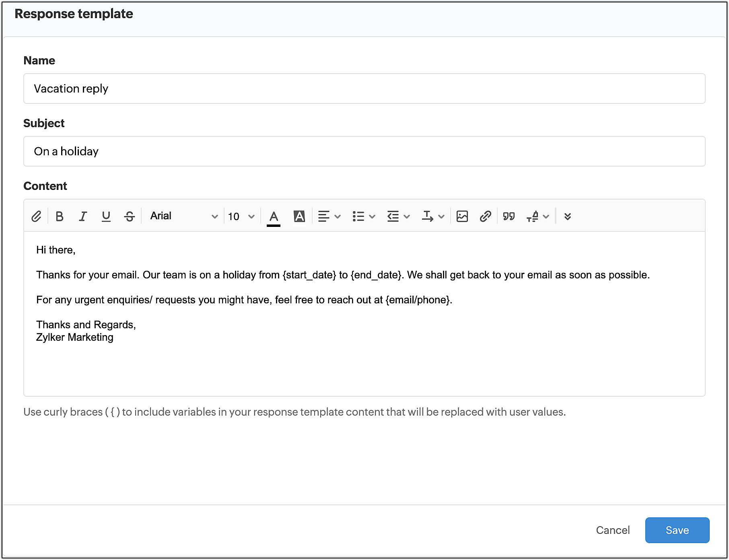
Task: Open the Arial font family dropdown
Action: tap(183, 216)
